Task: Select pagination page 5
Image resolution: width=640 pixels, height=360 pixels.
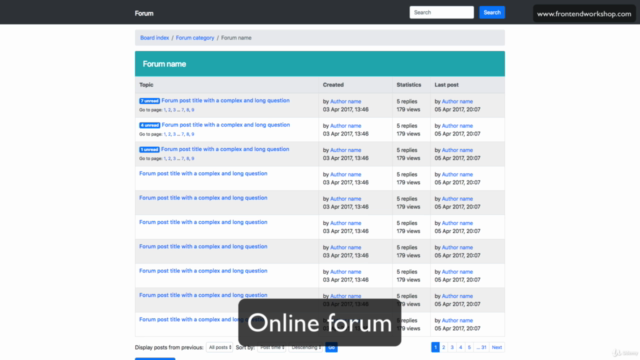Action: [x=469, y=347]
